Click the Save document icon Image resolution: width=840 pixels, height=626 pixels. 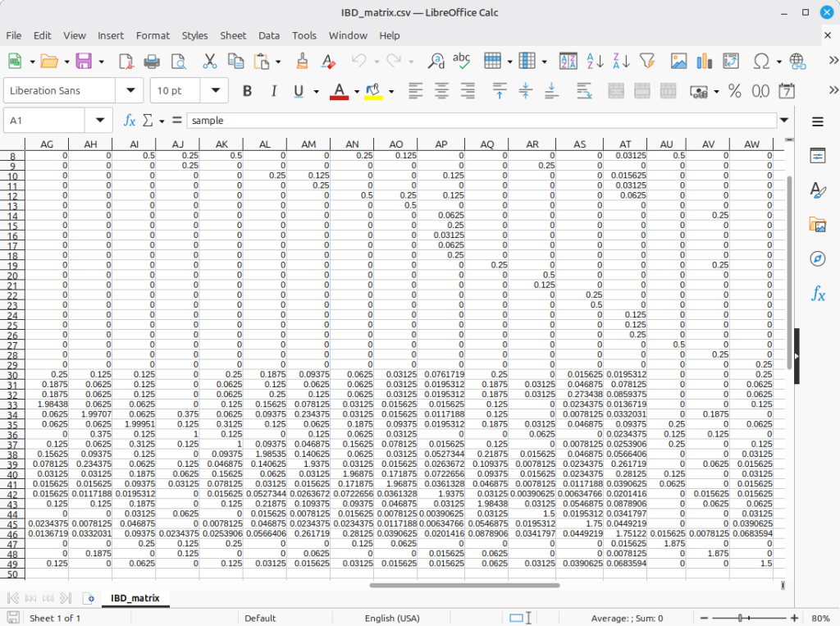pyautogui.click(x=83, y=62)
